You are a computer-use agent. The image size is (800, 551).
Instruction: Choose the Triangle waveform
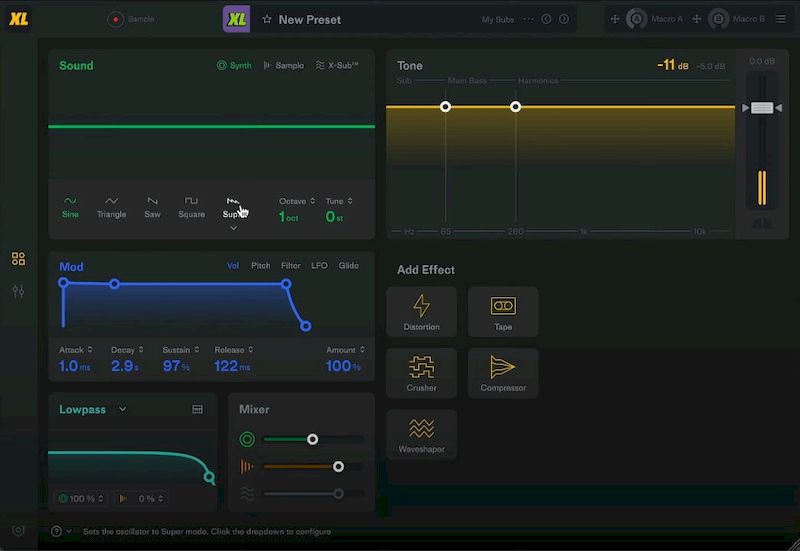(x=111, y=207)
